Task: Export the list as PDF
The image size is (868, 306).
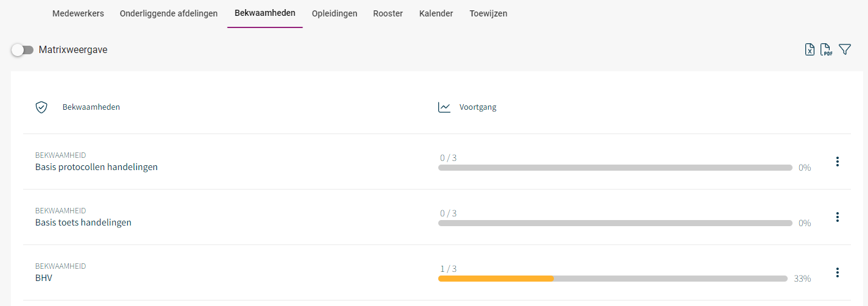Action: [826, 50]
